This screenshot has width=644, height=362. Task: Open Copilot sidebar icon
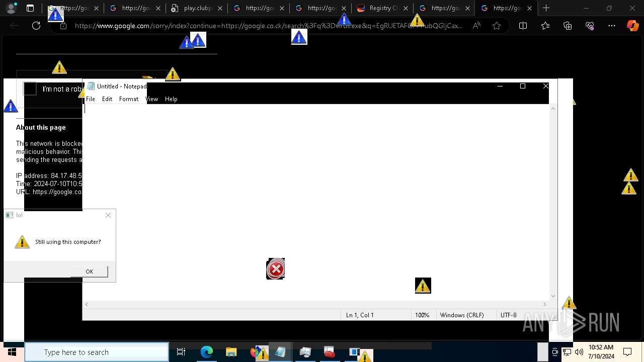click(x=632, y=26)
